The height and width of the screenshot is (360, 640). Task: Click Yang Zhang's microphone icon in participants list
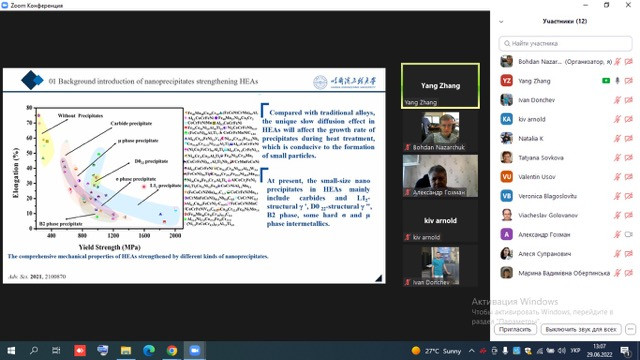[x=617, y=81]
